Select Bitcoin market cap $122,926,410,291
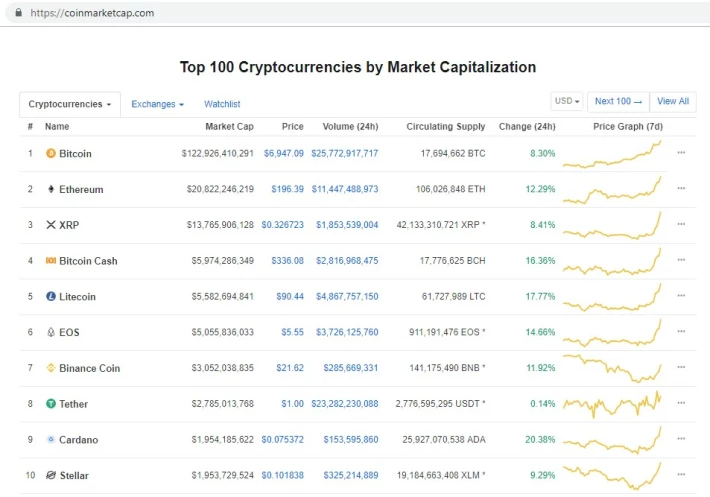The width and height of the screenshot is (710, 497). click(x=218, y=153)
